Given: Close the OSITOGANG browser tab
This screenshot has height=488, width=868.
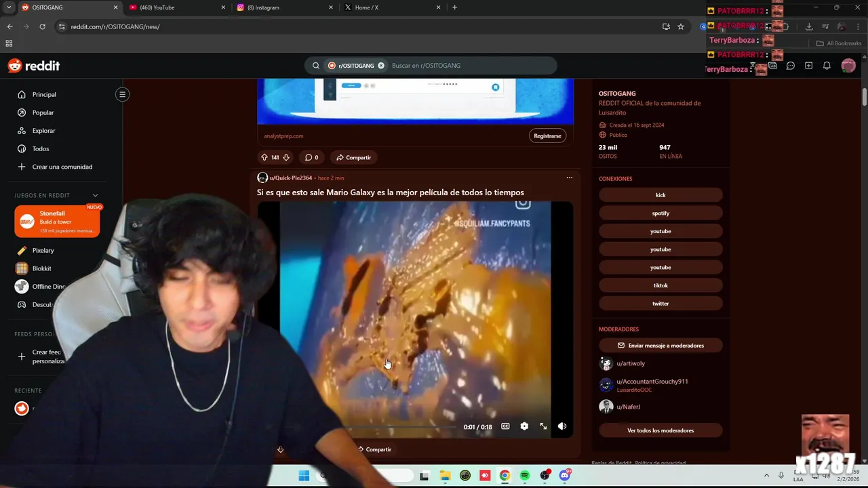Looking at the screenshot, I should tap(115, 7).
